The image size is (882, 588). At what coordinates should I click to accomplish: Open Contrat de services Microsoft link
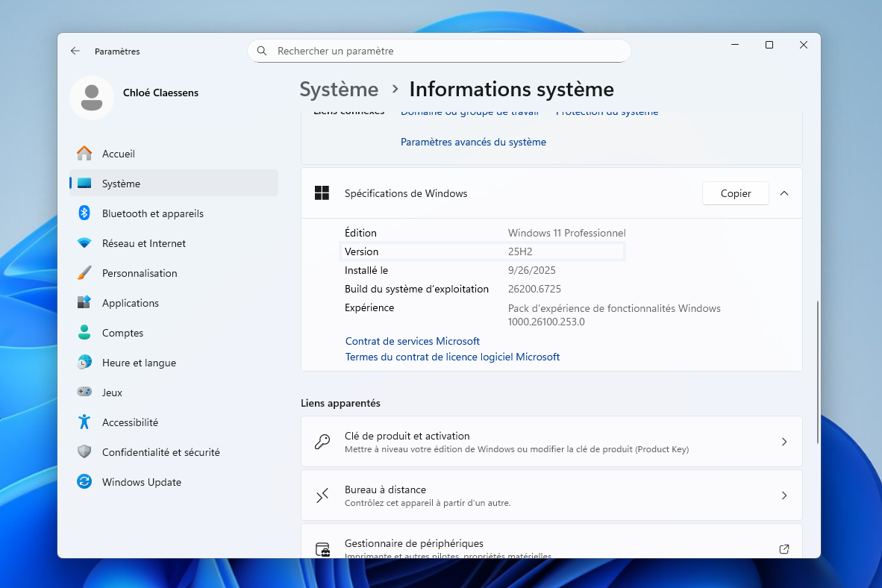pos(412,341)
